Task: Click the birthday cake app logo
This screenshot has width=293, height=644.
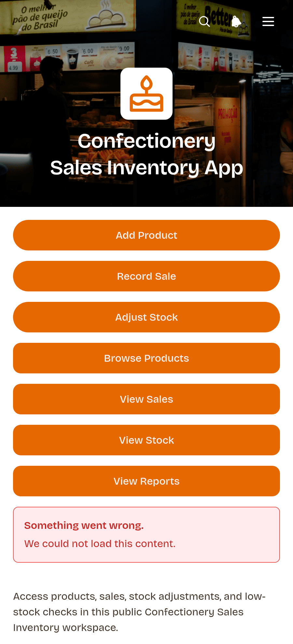Action: point(146,94)
